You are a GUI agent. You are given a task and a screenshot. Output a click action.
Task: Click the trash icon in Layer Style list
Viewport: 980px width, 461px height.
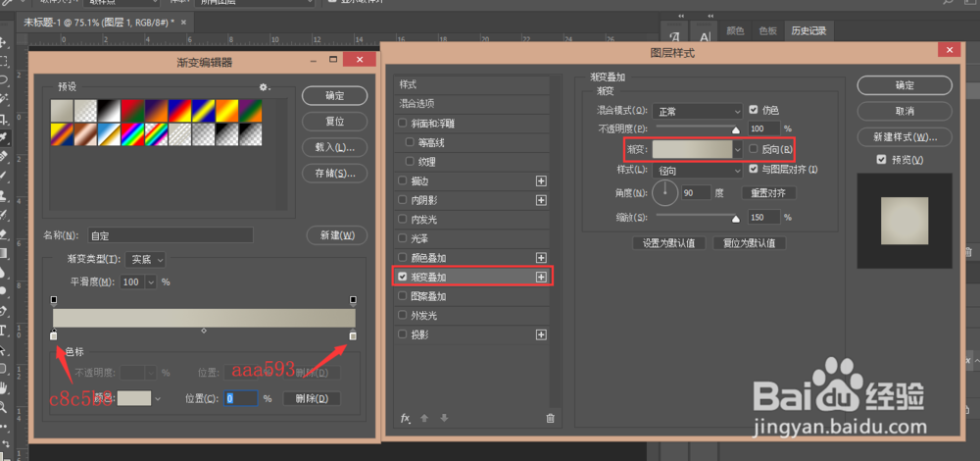pyautogui.click(x=550, y=418)
